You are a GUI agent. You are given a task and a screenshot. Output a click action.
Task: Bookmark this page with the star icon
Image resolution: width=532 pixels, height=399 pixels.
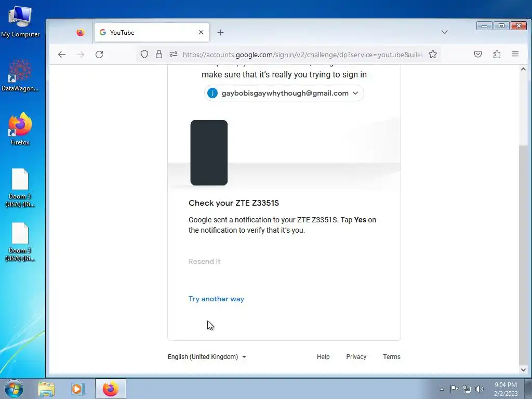pos(433,54)
